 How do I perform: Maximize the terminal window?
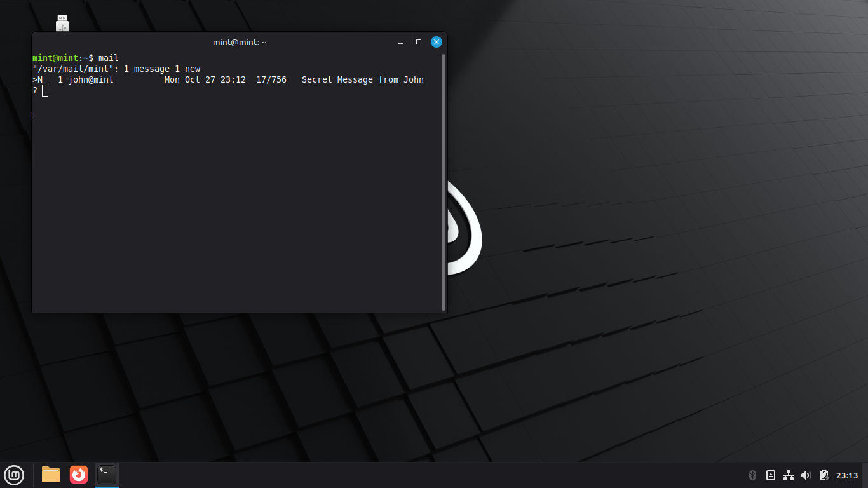point(419,42)
